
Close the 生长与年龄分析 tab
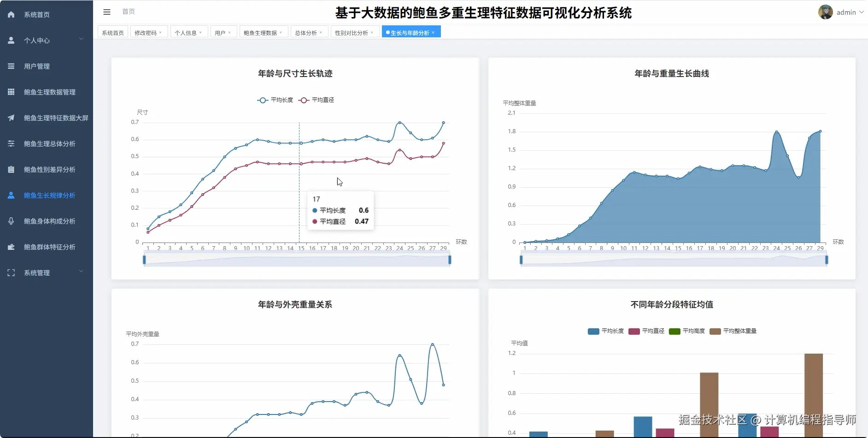pos(433,33)
